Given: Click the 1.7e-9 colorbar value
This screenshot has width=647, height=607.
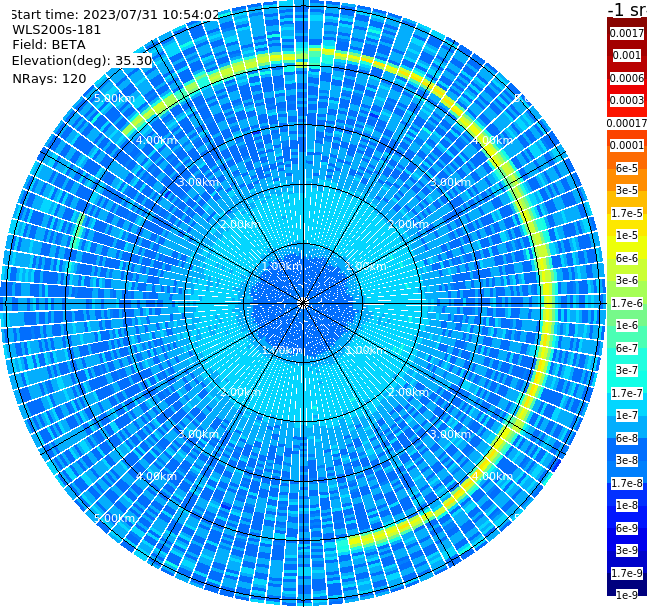Looking at the screenshot, I should (627, 573).
